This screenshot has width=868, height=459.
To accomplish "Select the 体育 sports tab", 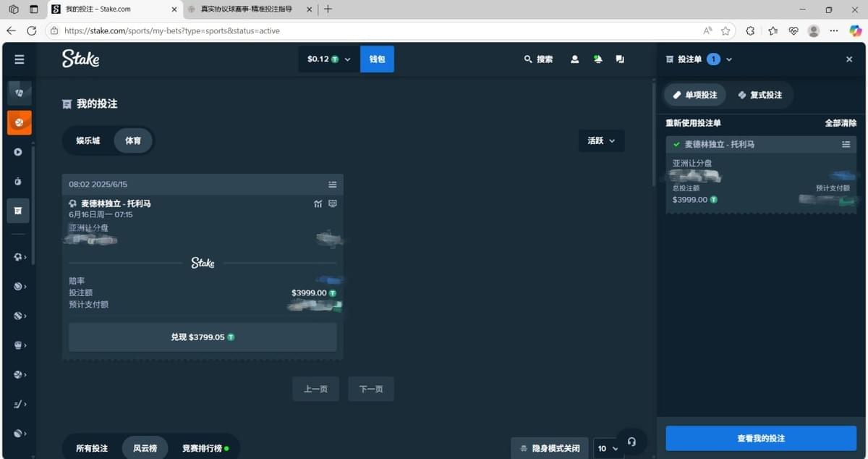I will (x=133, y=140).
